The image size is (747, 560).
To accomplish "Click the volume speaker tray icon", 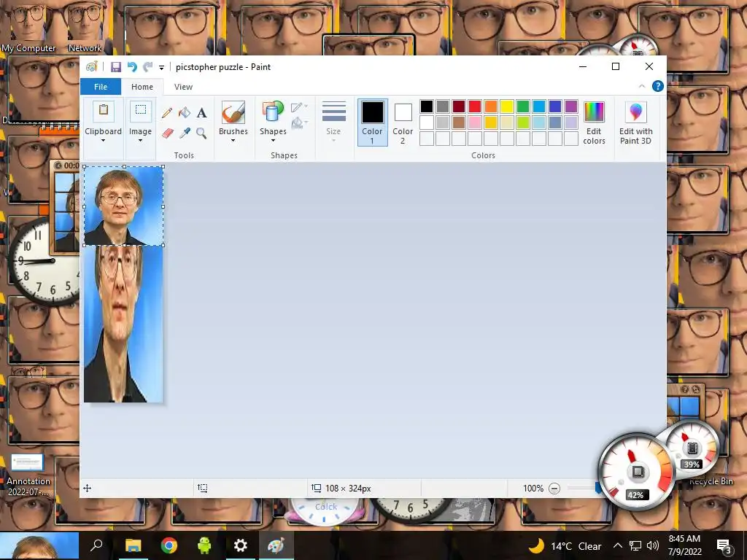I will 653,545.
